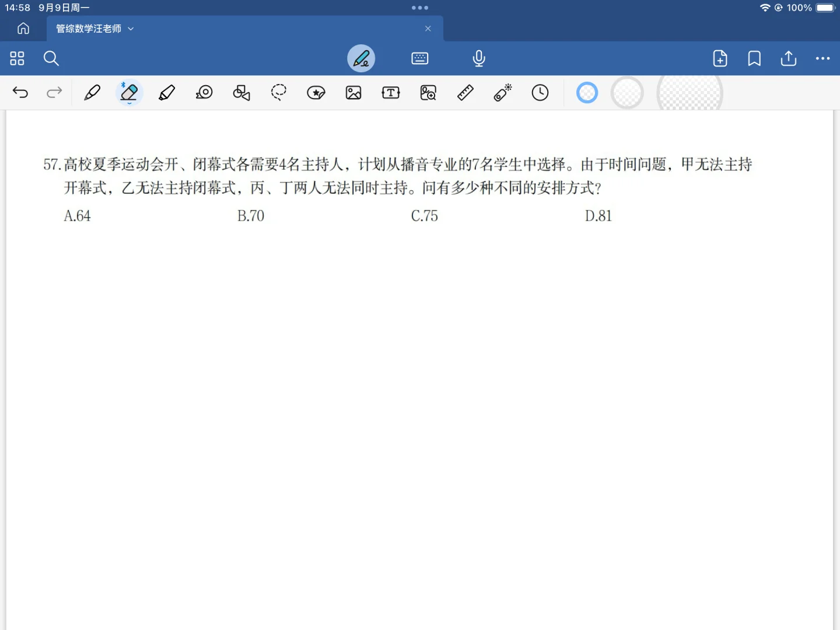The image size is (840, 630).
Task: Tap the question number 57.
Action: click(x=51, y=164)
